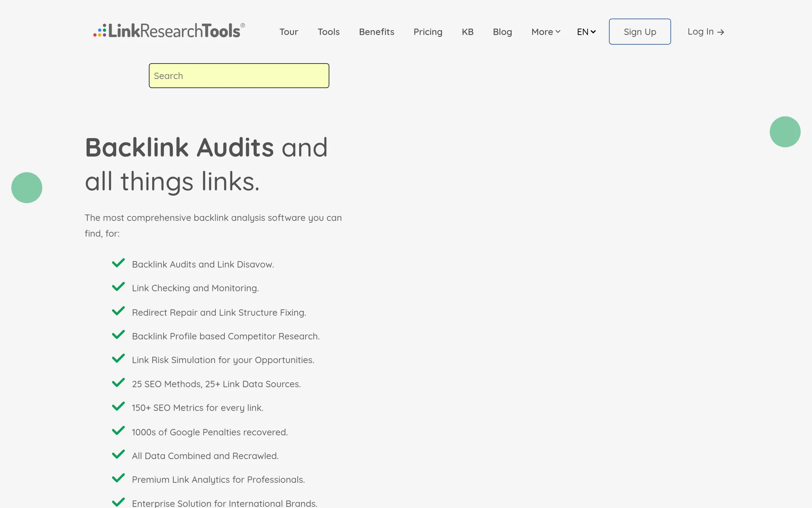Open the EN language selector
The width and height of the screenshot is (812, 508).
(x=586, y=32)
